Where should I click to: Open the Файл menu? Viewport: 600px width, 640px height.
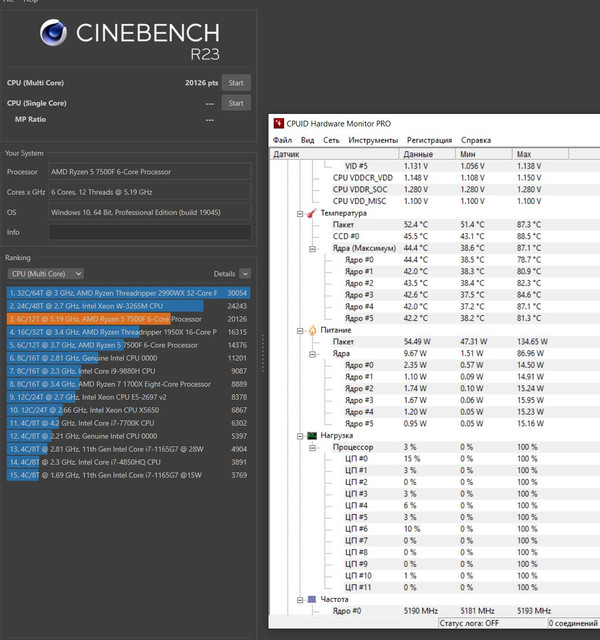(x=282, y=140)
